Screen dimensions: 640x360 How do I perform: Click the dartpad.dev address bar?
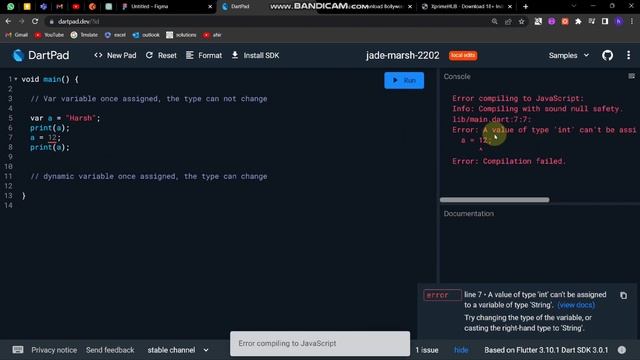pyautogui.click(x=265, y=21)
